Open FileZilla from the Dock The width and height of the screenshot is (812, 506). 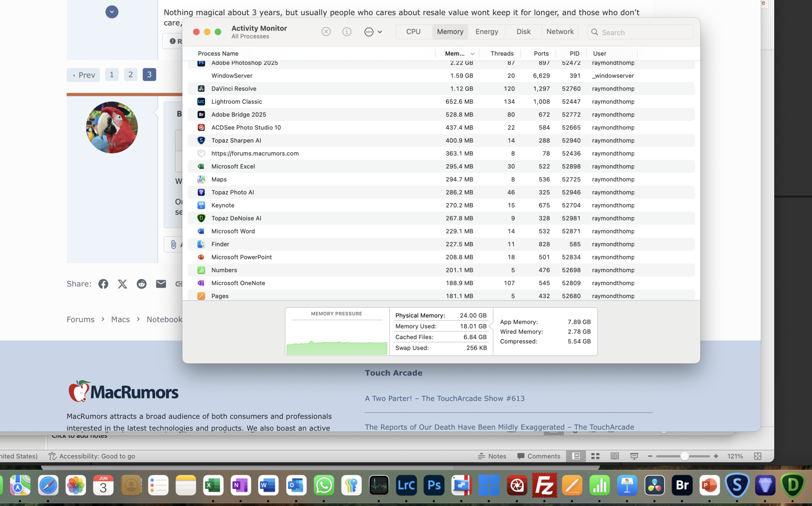tap(544, 485)
